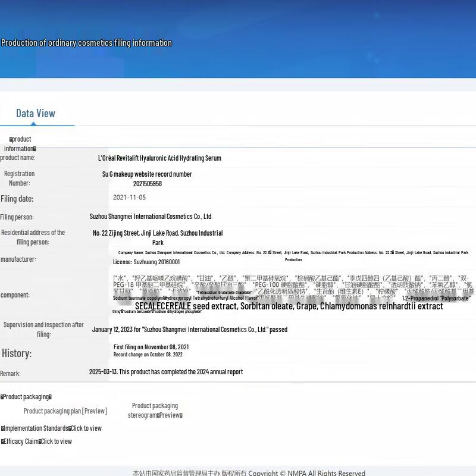This screenshot has height=476, width=476.
Task: Click the residential address on Zijing Street
Action: click(x=158, y=233)
